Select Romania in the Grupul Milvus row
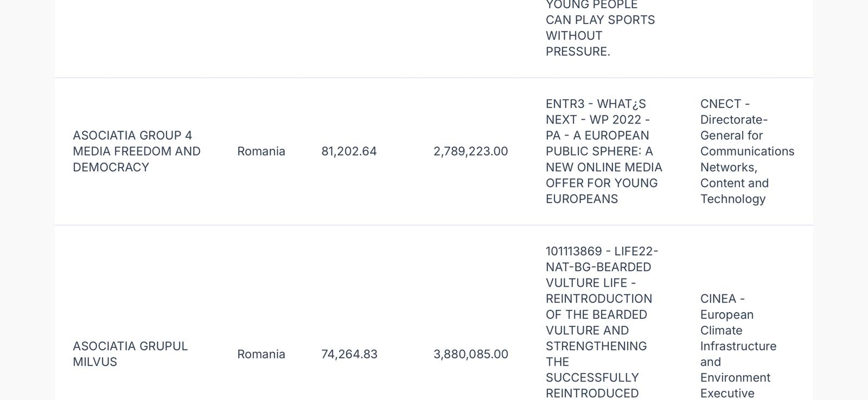The image size is (868, 400). click(x=261, y=354)
